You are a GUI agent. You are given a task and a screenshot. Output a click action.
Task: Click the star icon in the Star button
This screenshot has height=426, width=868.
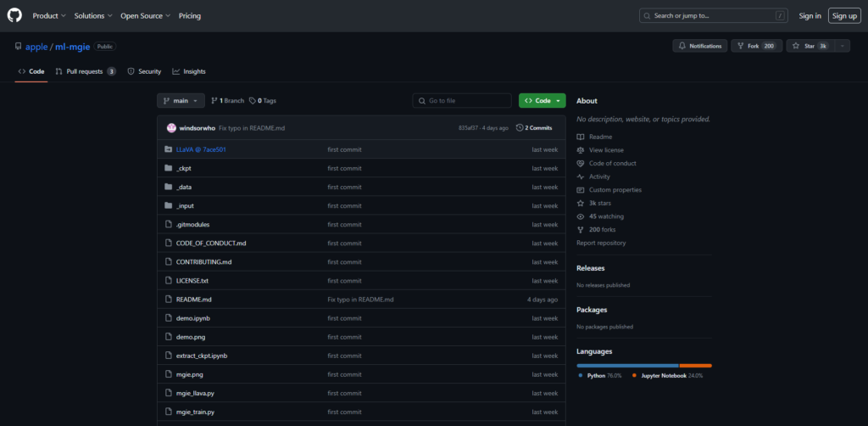796,46
